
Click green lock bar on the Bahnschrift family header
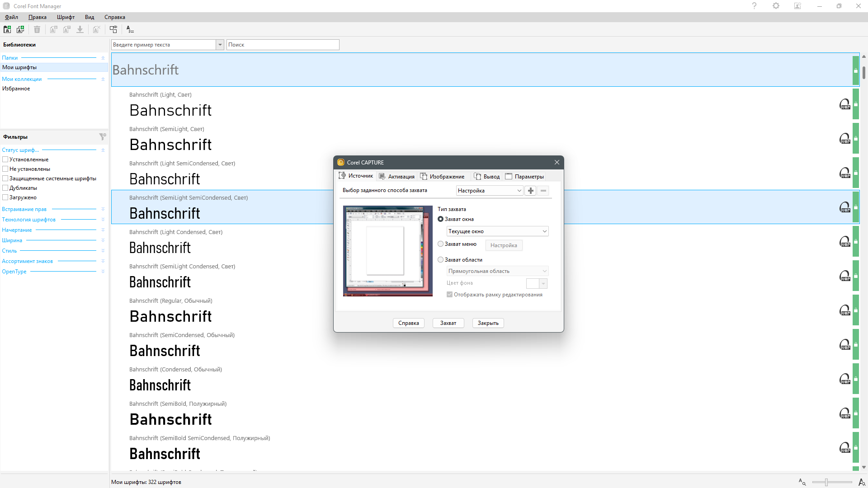pyautogui.click(x=856, y=70)
